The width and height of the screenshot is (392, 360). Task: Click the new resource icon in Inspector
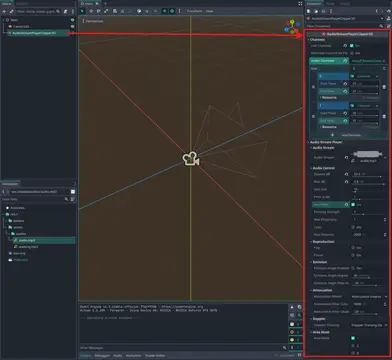tap(309, 11)
